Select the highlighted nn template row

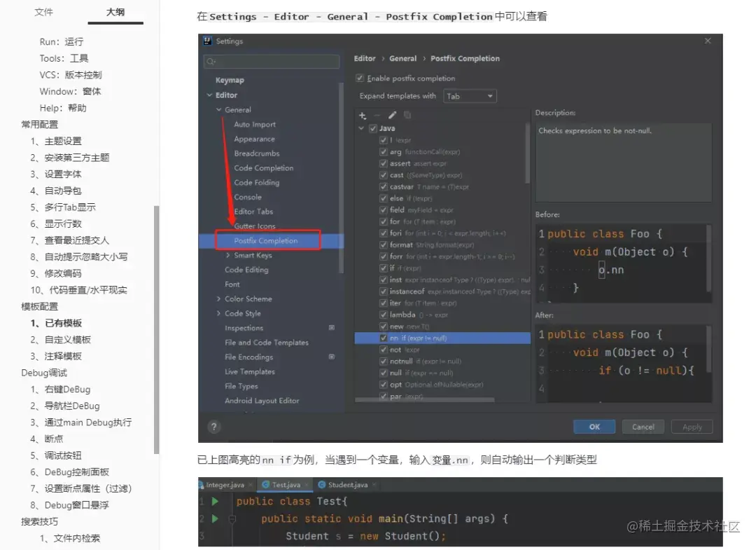click(x=420, y=337)
